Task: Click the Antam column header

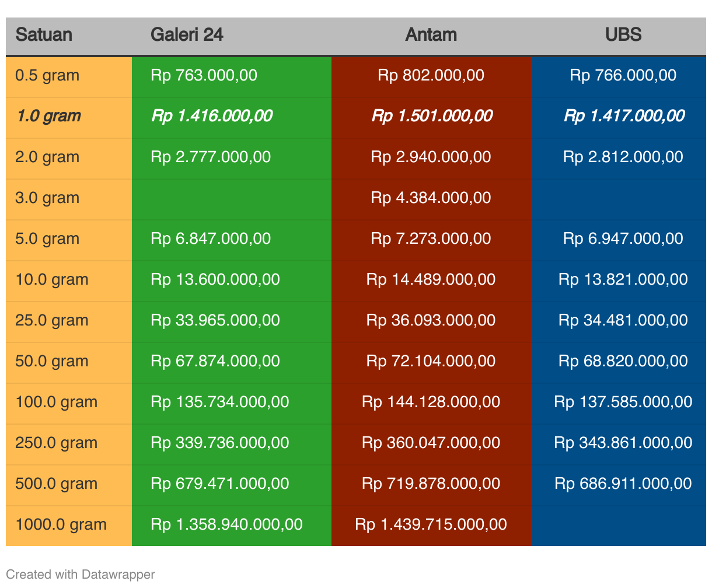Action: 431,35
